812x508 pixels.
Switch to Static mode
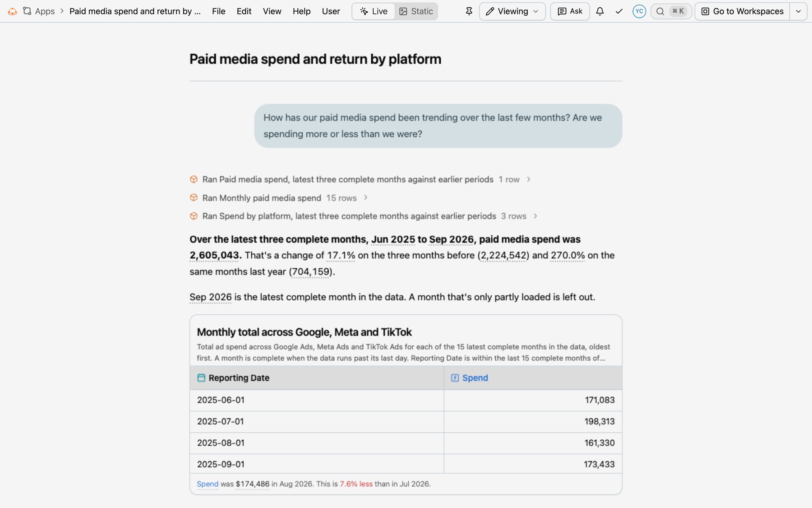pos(416,11)
